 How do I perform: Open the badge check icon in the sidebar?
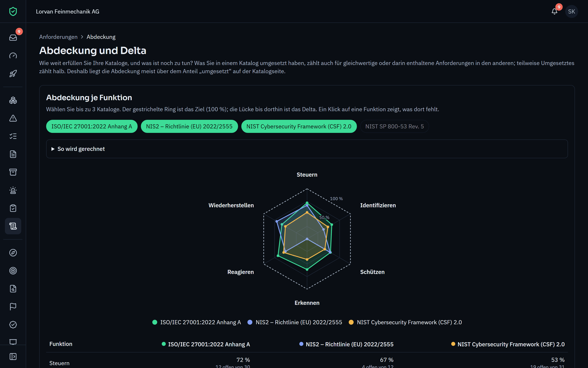(x=13, y=325)
